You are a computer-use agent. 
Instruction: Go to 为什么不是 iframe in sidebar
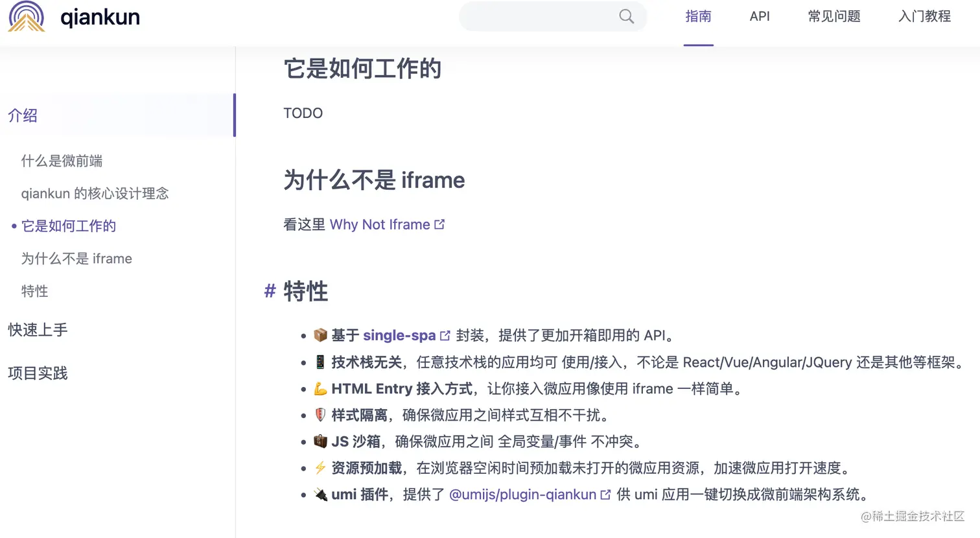pos(76,259)
